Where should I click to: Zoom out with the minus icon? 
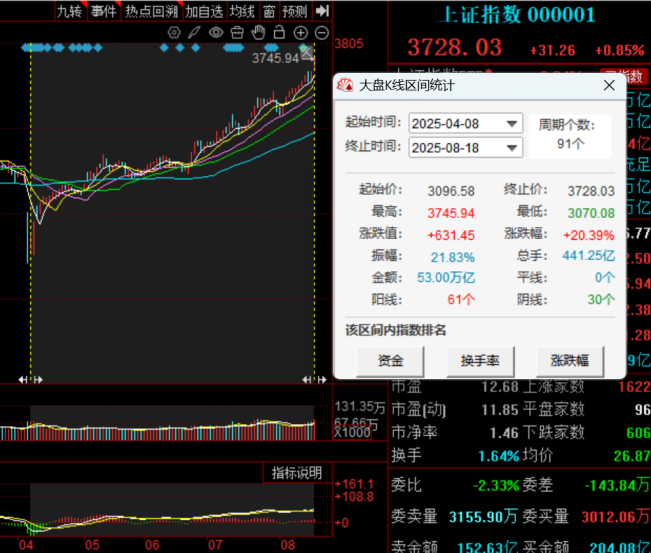point(322,33)
